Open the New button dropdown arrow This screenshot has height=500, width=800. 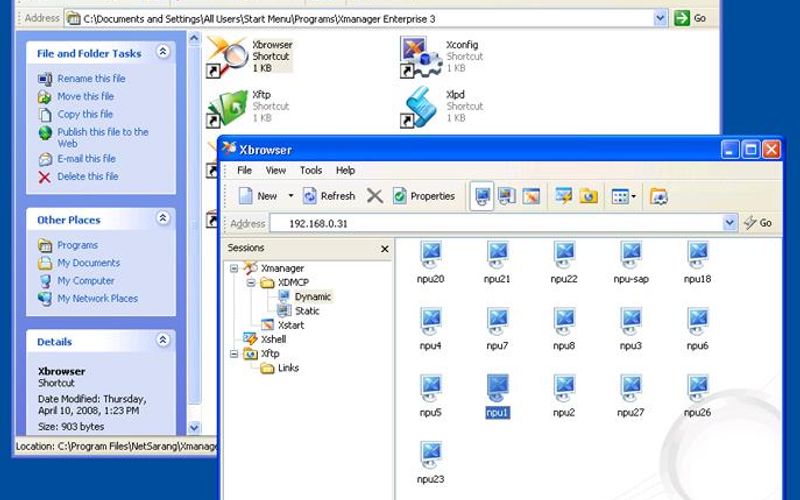(x=291, y=196)
